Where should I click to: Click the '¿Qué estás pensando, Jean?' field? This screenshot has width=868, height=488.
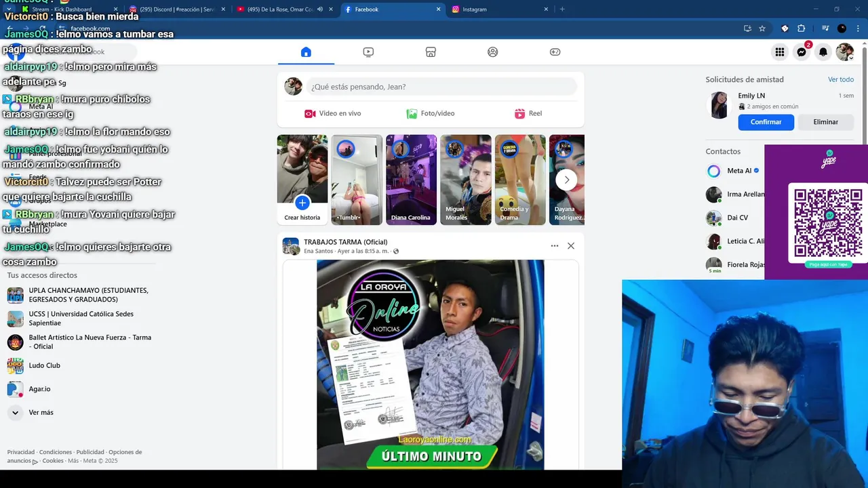click(x=441, y=87)
